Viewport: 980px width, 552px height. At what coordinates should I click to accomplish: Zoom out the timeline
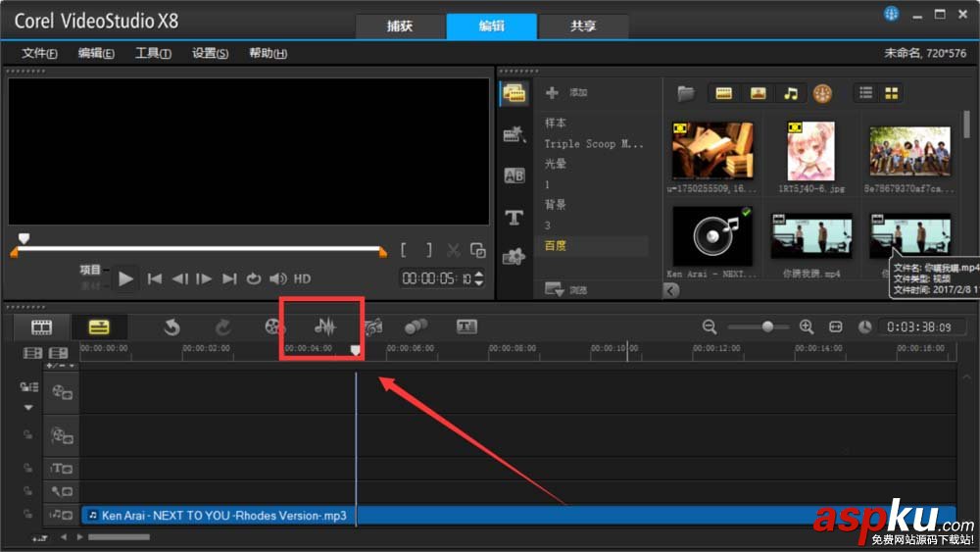(x=709, y=326)
